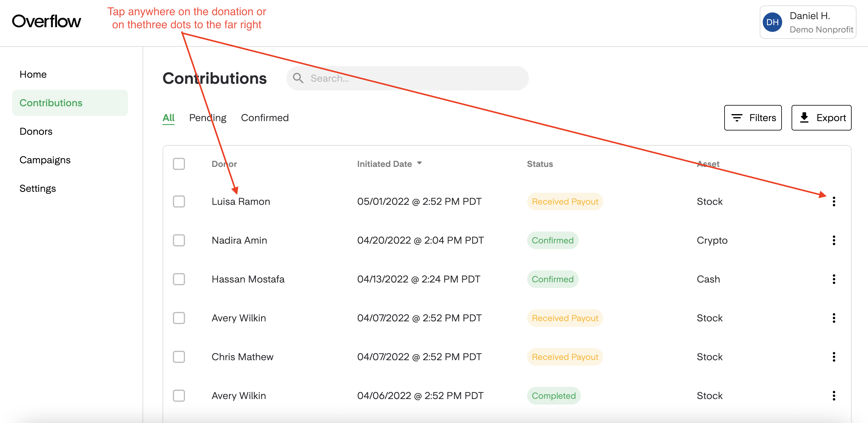Sort by Initiated Date arrow
868x423 pixels.
[x=419, y=163]
